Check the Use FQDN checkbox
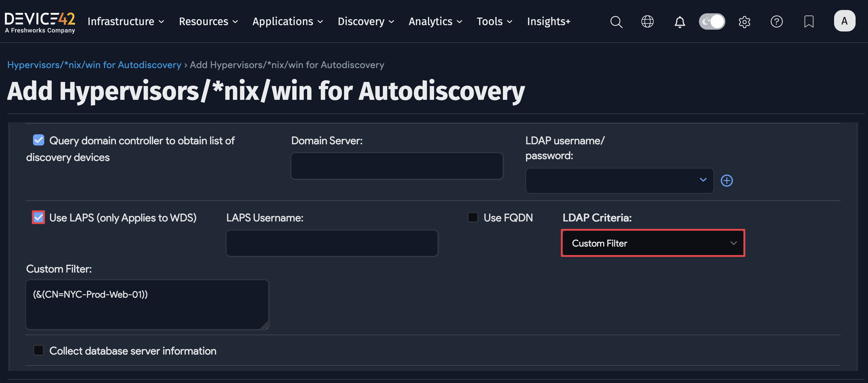Image resolution: width=868 pixels, height=383 pixels. click(x=473, y=218)
